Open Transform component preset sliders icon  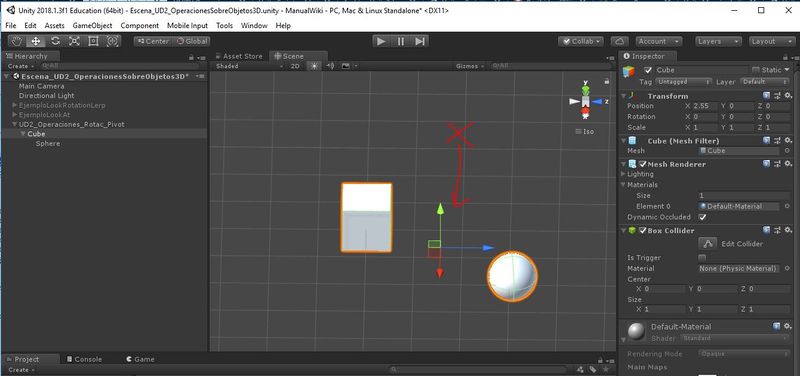tap(777, 96)
